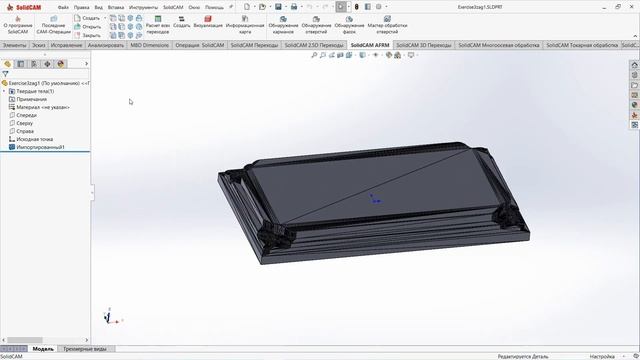This screenshot has width=640, height=360.
Task: Click the Rebuild traffic light icon
Action: pyautogui.click(x=357, y=7)
